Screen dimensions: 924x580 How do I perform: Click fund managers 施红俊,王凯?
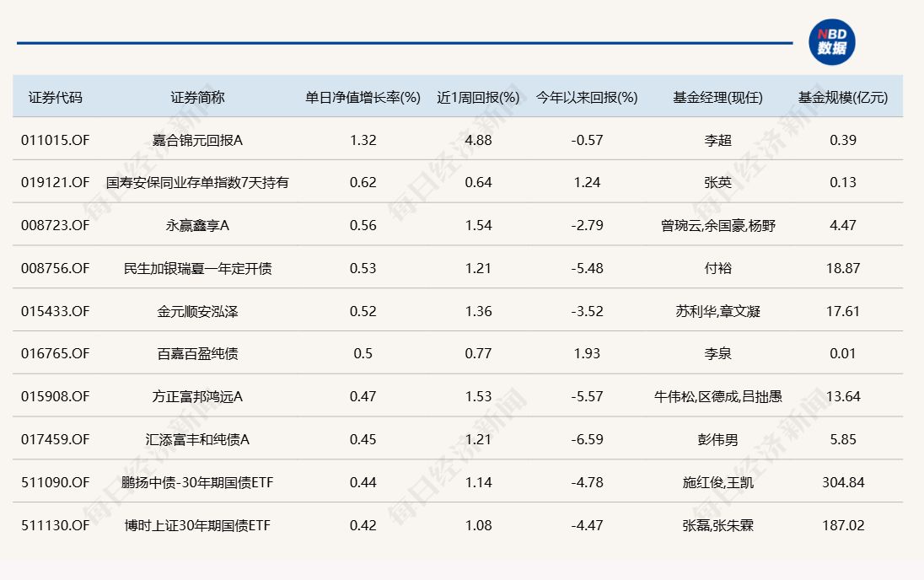point(717,482)
